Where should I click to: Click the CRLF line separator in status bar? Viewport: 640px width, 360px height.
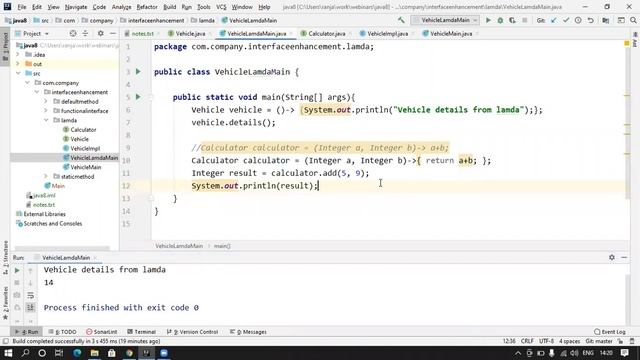tap(527, 341)
